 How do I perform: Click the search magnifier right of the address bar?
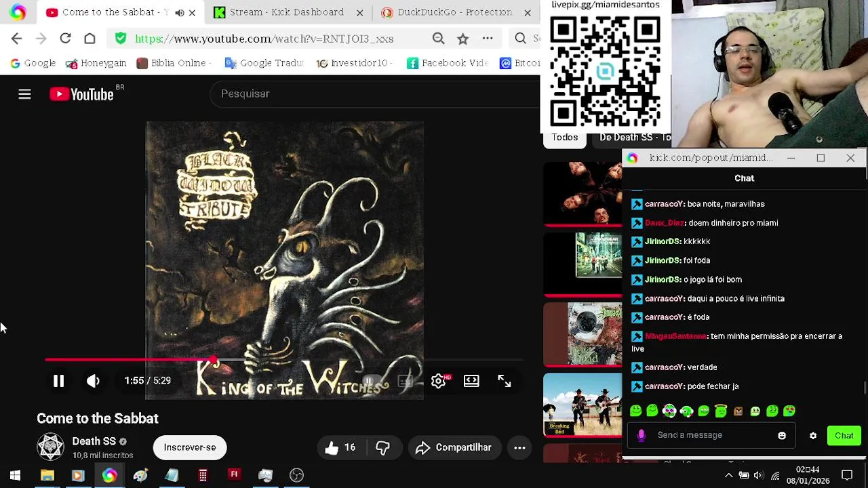tap(520, 39)
